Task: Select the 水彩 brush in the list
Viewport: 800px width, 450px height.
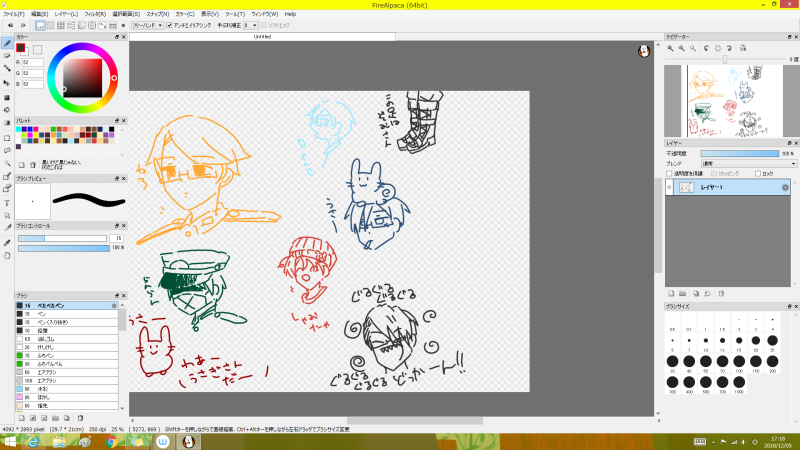Action: click(x=67, y=389)
